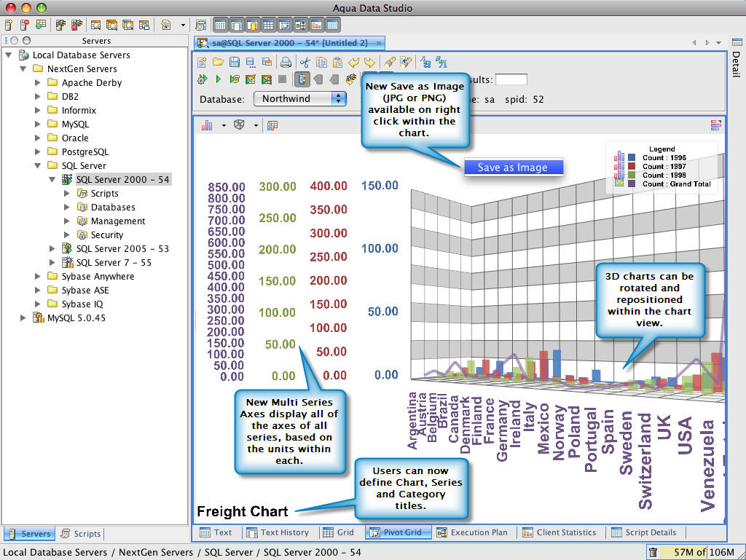746x560 pixels.
Task: Switch to the Scripts tab in sidebar
Action: coord(81,534)
